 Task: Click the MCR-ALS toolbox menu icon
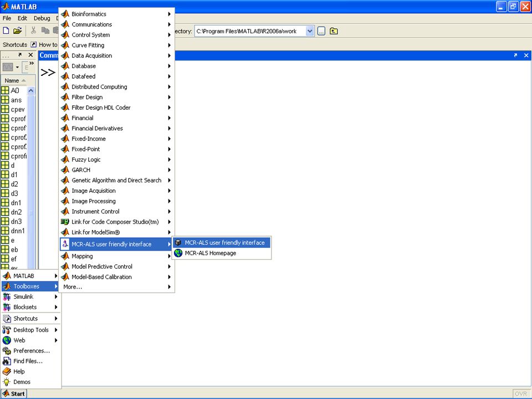pyautogui.click(x=65, y=244)
